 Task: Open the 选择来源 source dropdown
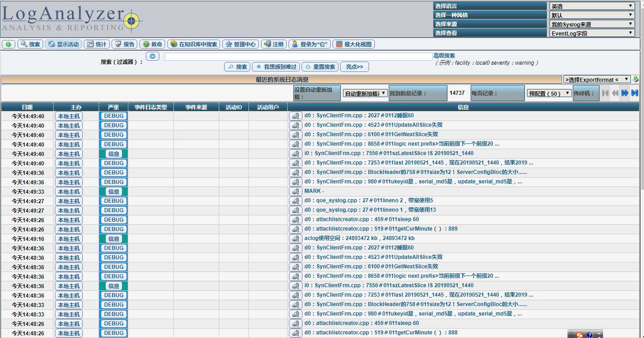(x=592, y=24)
